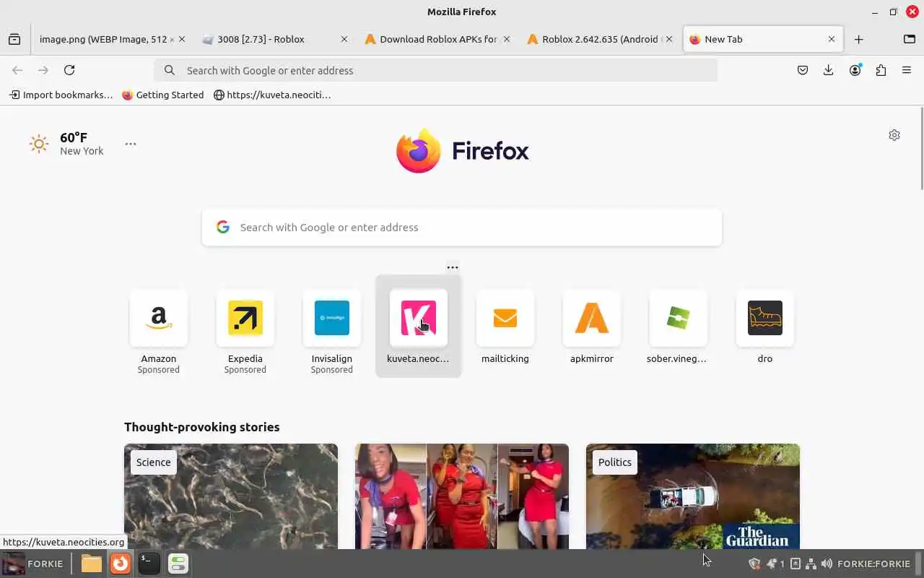Viewport: 924px width, 578px height.
Task: Open the red uniform flight attendants story
Action: pyautogui.click(x=462, y=496)
